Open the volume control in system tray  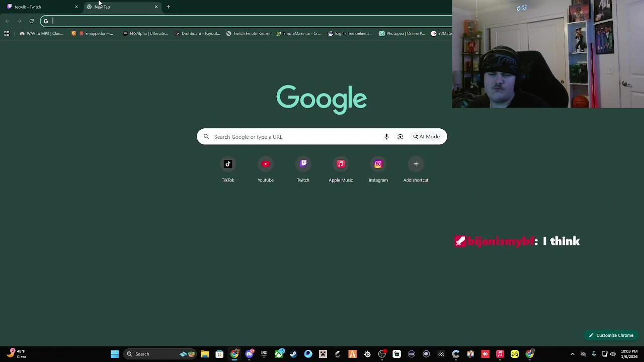(x=613, y=354)
